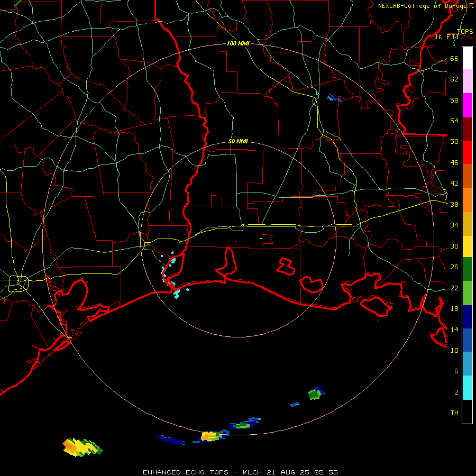Click the navy blue legend swatch
476x476 pixels.
click(x=467, y=317)
